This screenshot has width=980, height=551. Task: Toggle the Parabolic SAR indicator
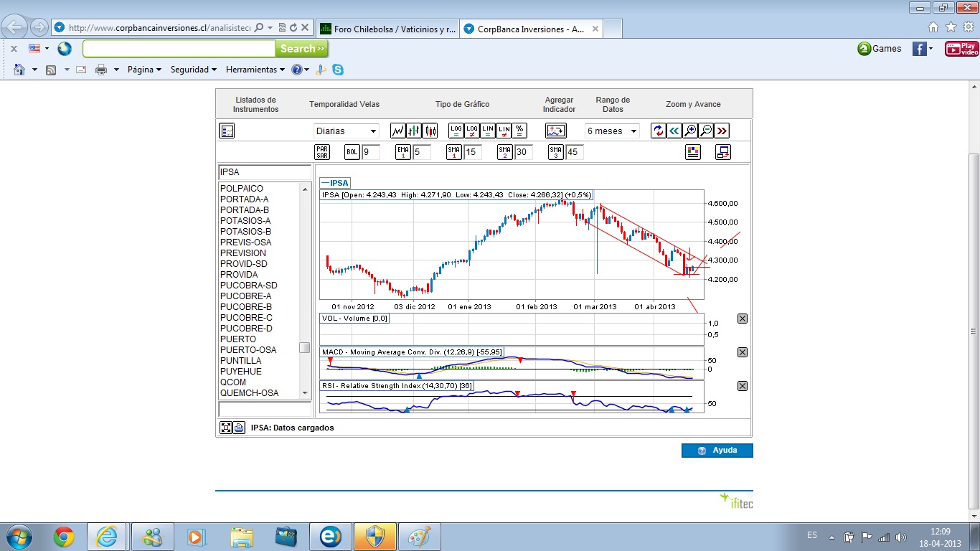[x=322, y=152]
